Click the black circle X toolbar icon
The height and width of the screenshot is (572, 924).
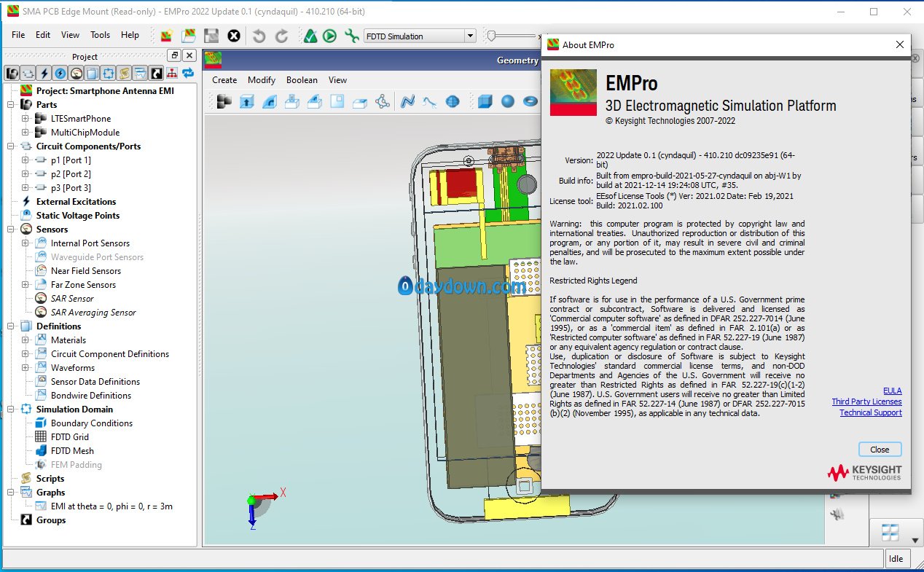(x=233, y=36)
